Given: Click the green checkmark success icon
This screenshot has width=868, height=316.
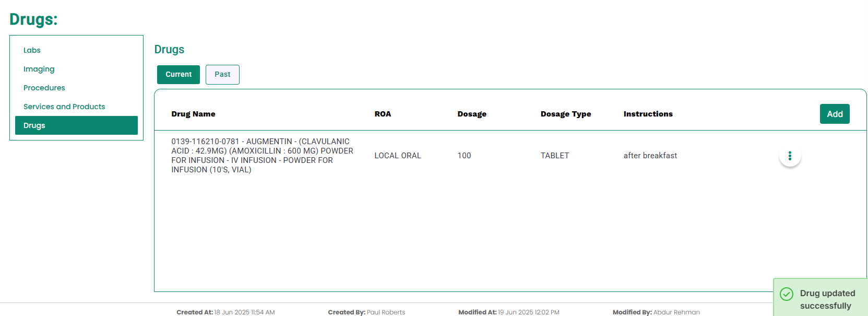Looking at the screenshot, I should 786,294.
